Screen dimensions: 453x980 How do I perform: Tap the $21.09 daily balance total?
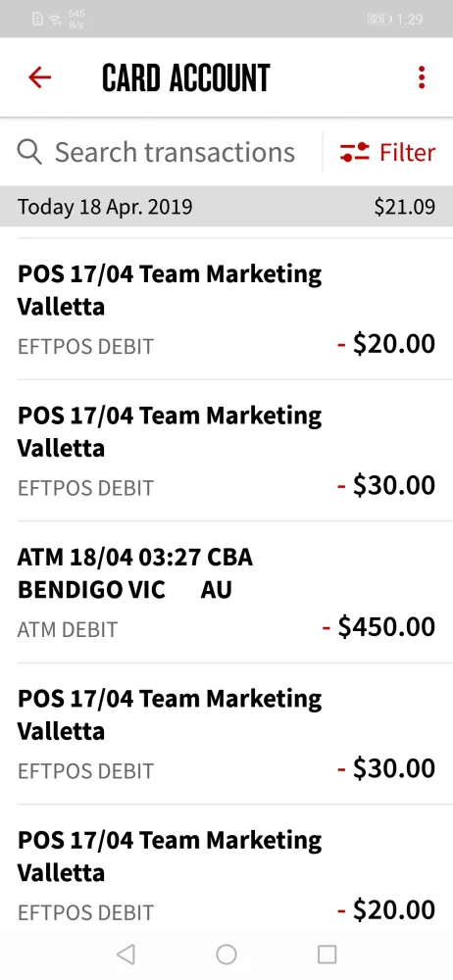coord(405,206)
